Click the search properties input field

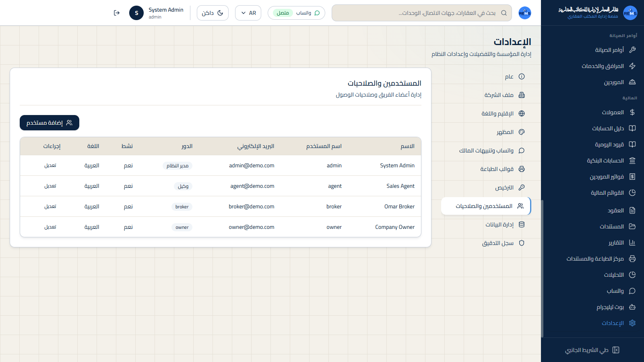click(x=422, y=13)
